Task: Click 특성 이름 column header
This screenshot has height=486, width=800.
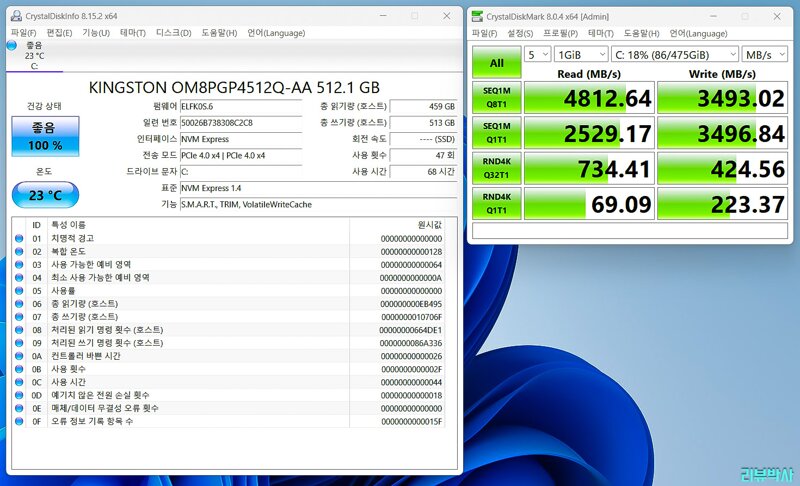Action: pyautogui.click(x=198, y=224)
